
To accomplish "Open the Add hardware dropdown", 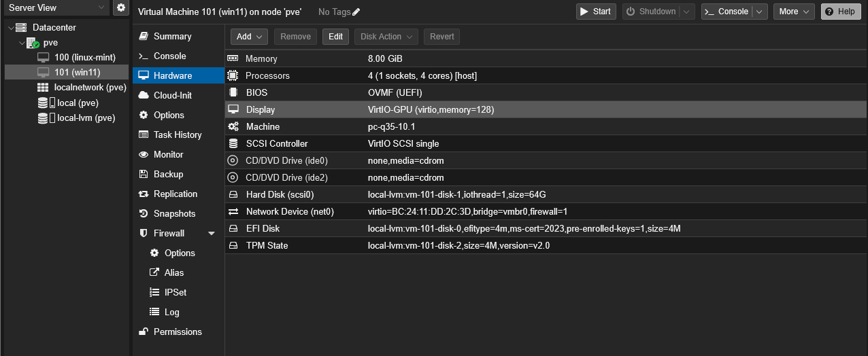I will (x=249, y=37).
